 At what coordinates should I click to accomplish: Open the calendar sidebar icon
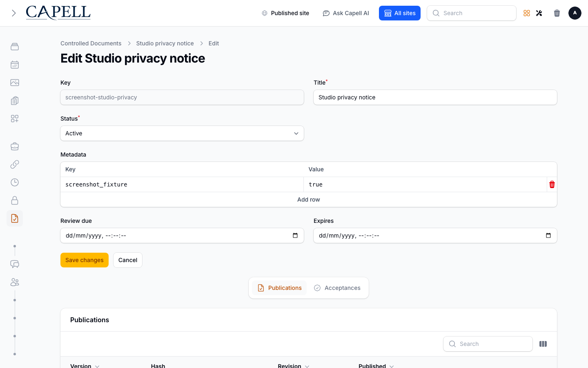pyautogui.click(x=15, y=65)
